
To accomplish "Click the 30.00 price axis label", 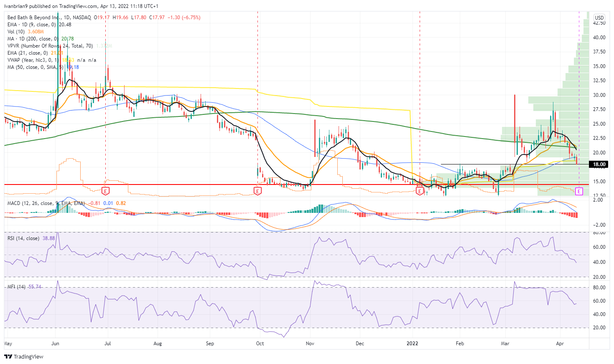I will click(599, 95).
